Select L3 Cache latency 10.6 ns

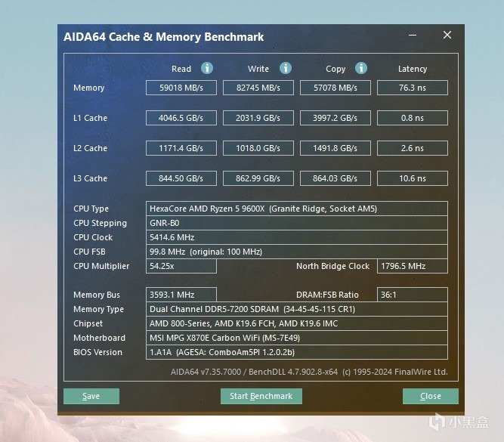click(x=413, y=178)
